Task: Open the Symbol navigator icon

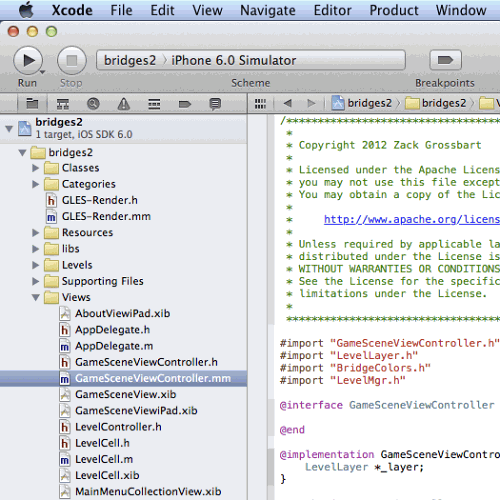Action: [x=63, y=104]
